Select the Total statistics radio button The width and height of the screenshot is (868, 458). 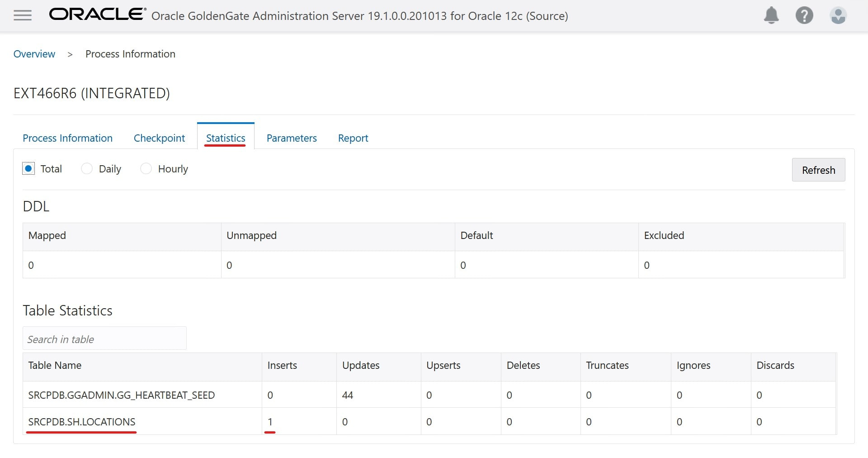coord(28,169)
